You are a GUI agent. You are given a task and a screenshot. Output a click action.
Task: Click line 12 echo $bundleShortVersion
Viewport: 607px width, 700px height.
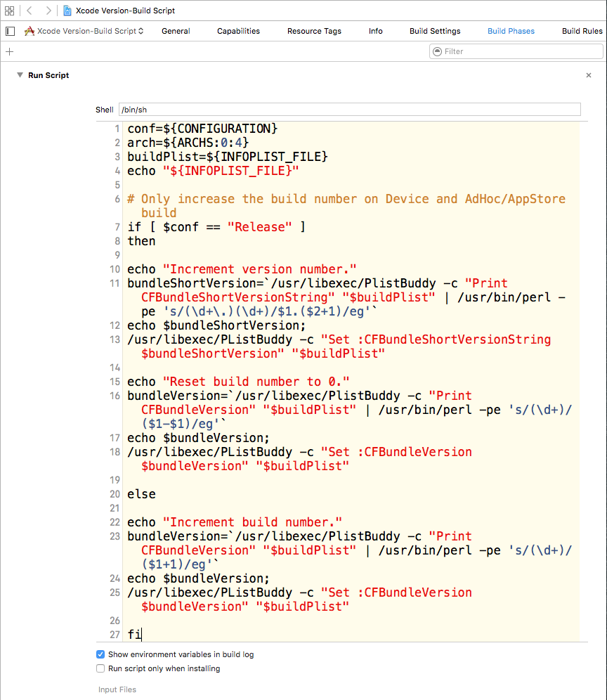216,325
